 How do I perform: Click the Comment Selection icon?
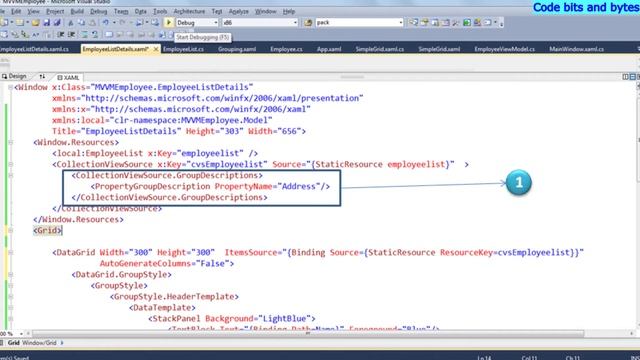84,35
